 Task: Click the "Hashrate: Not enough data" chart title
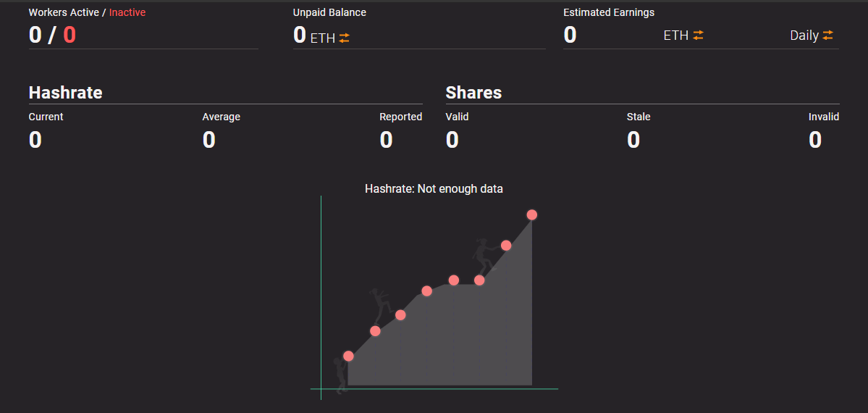coord(434,189)
